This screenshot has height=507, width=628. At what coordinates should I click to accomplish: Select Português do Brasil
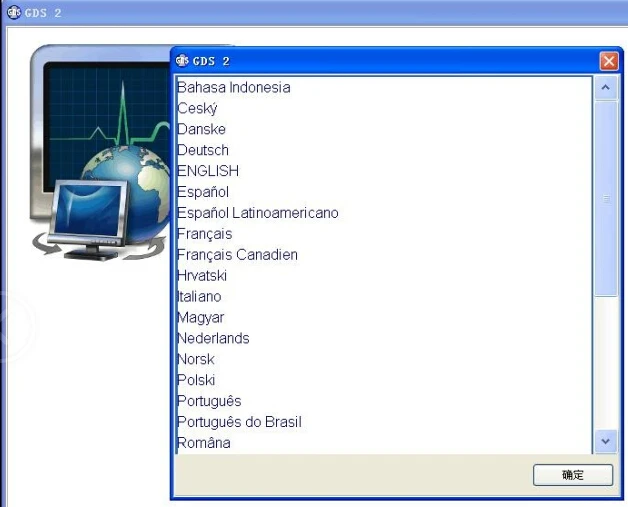pyautogui.click(x=384, y=422)
